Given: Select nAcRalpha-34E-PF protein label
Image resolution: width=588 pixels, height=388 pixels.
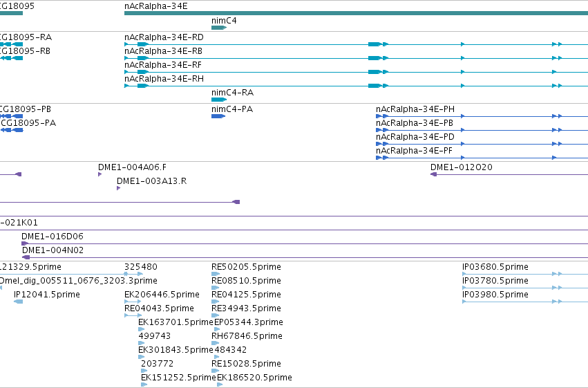Looking at the screenshot, I should [x=414, y=151].
